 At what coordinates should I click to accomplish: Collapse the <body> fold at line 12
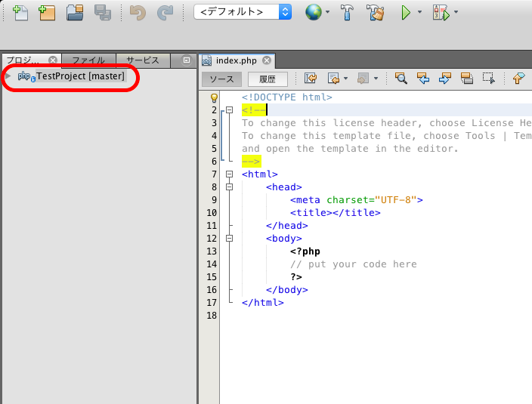[230, 239]
